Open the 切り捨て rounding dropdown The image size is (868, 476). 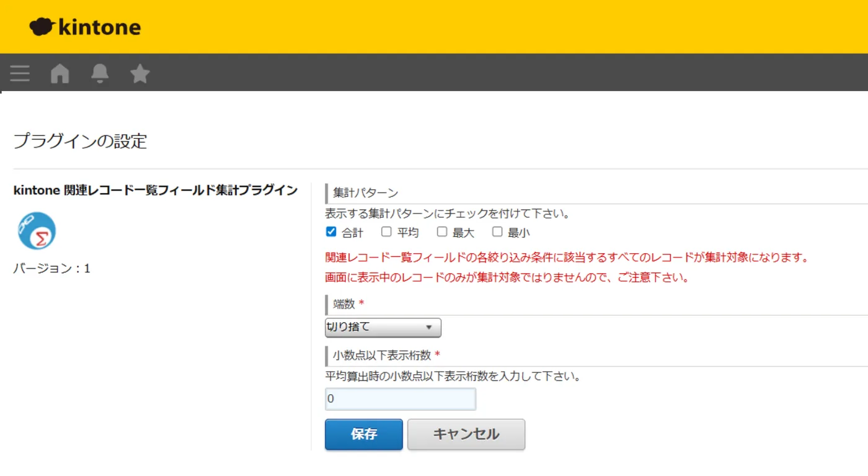[383, 328]
